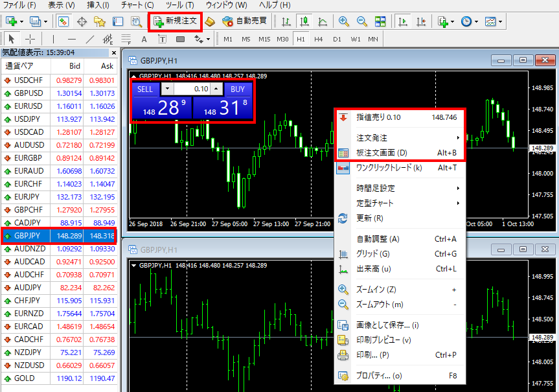Click the 新規注文 (New Order) toolbar button
The image size is (559, 392).
click(175, 21)
